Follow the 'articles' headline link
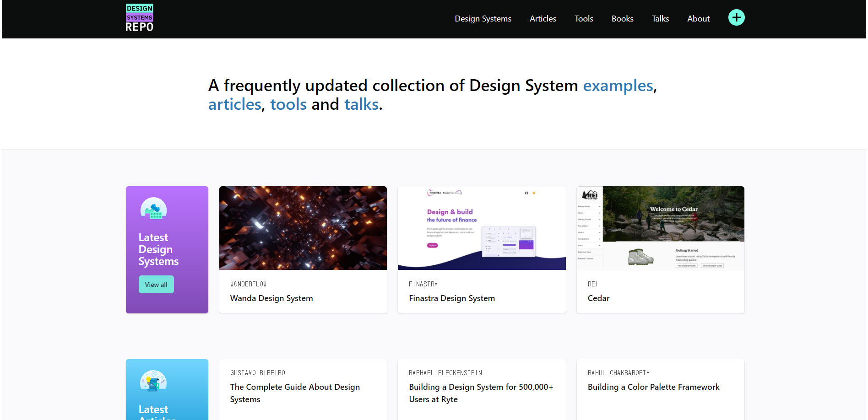Viewport: 868px width, 420px height. tap(234, 105)
